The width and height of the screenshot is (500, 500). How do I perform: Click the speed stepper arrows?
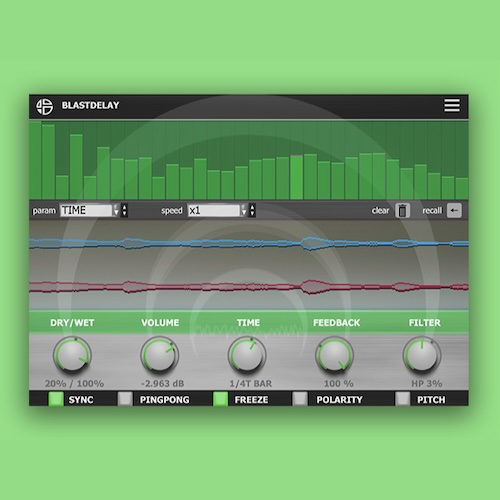pyautogui.click(x=252, y=210)
